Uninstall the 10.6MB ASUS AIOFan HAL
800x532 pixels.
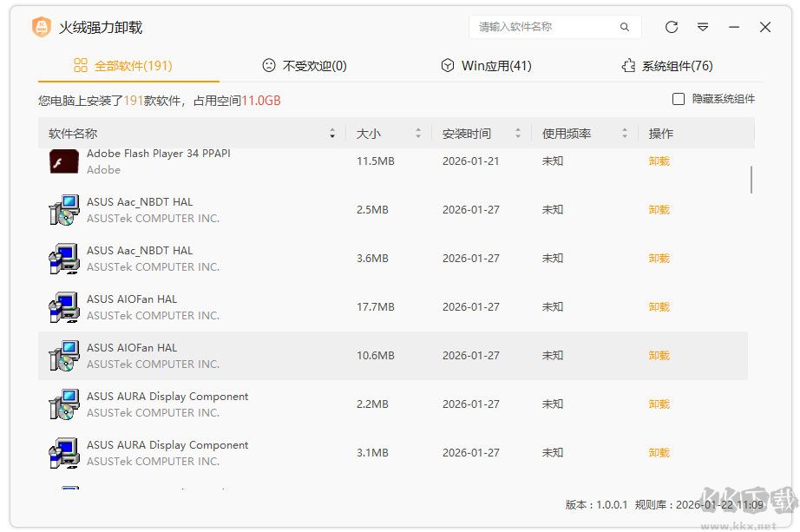[659, 355]
